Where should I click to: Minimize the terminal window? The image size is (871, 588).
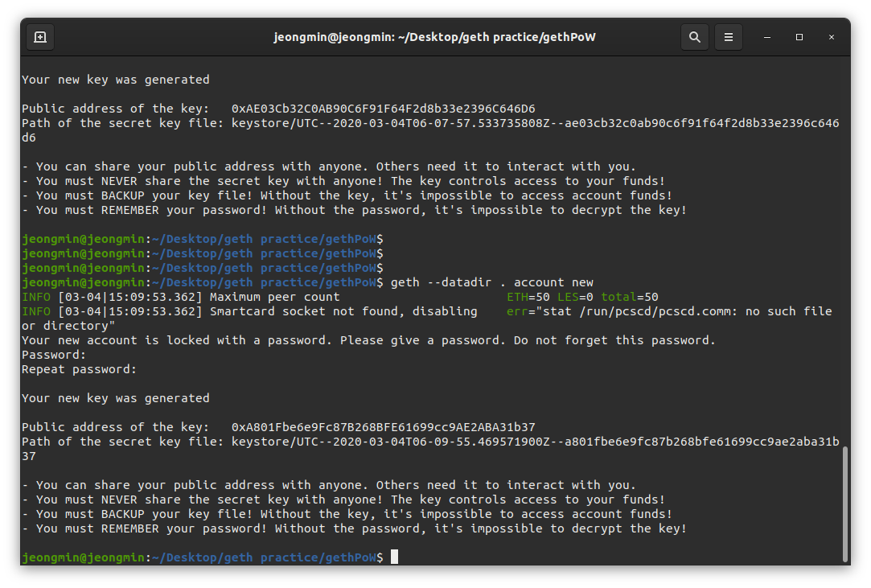[767, 37]
